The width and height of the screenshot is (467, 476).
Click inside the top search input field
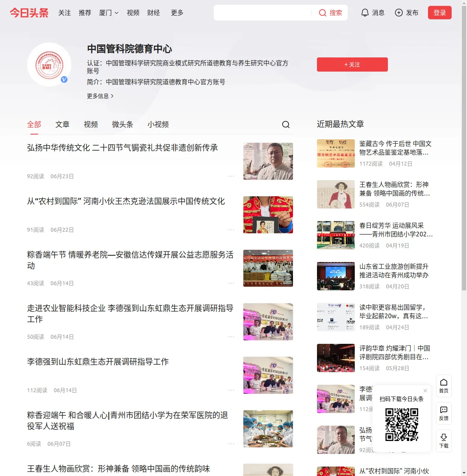click(x=263, y=13)
